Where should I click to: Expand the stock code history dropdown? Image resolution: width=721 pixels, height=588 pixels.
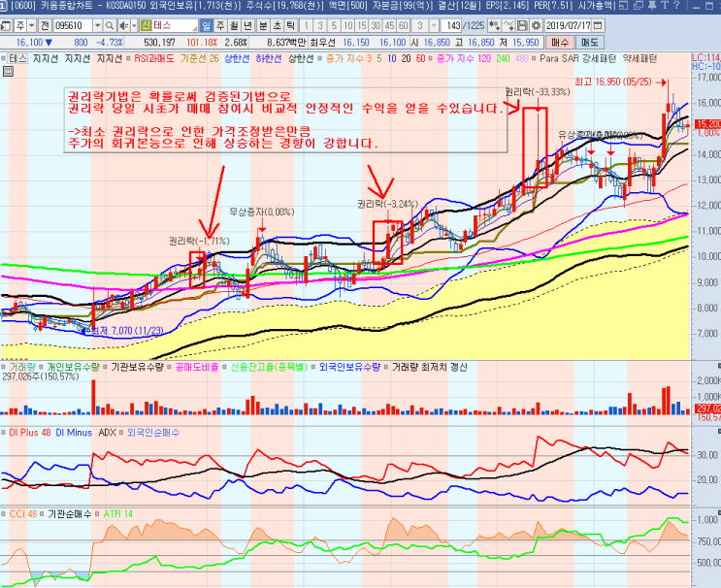(97, 25)
